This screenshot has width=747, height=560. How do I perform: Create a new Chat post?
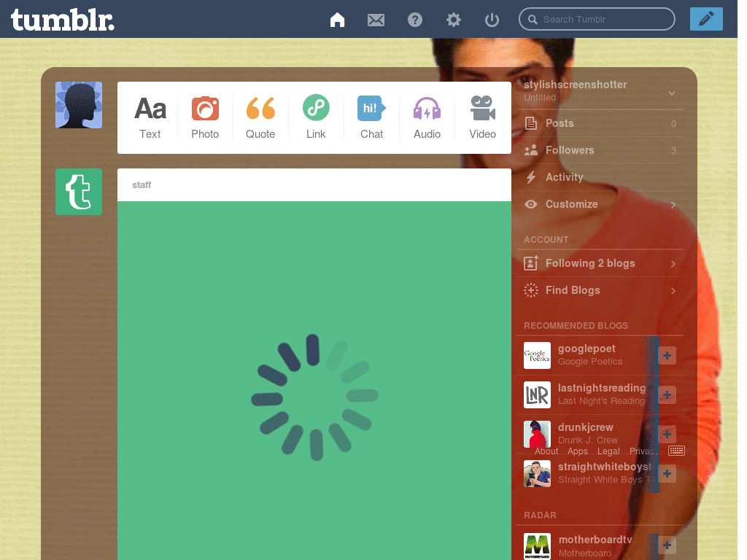(371, 117)
